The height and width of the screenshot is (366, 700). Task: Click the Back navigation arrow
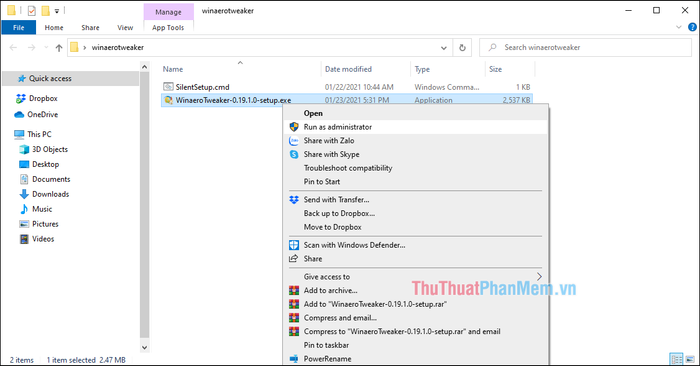[x=13, y=47]
